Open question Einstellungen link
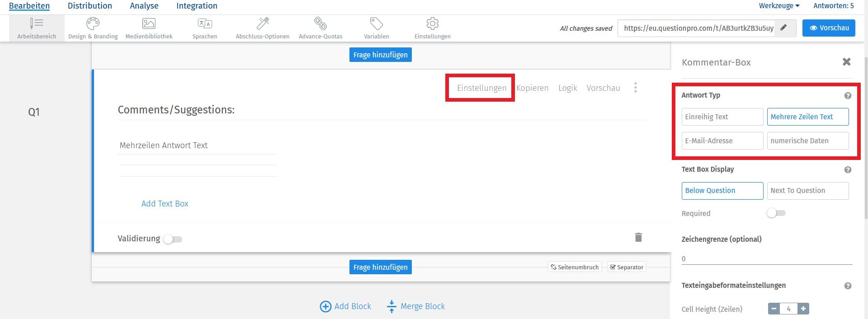The width and height of the screenshot is (868, 319). (x=481, y=88)
